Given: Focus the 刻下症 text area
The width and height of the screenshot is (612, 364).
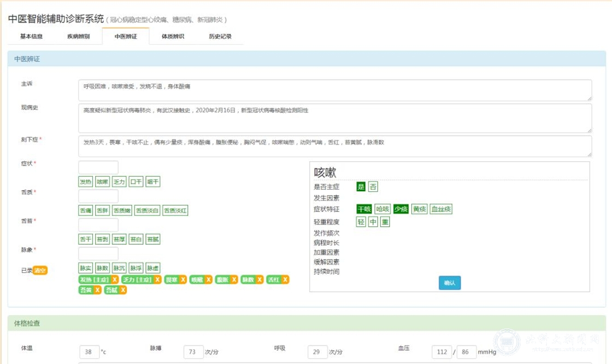Looking at the screenshot, I should (335, 146).
